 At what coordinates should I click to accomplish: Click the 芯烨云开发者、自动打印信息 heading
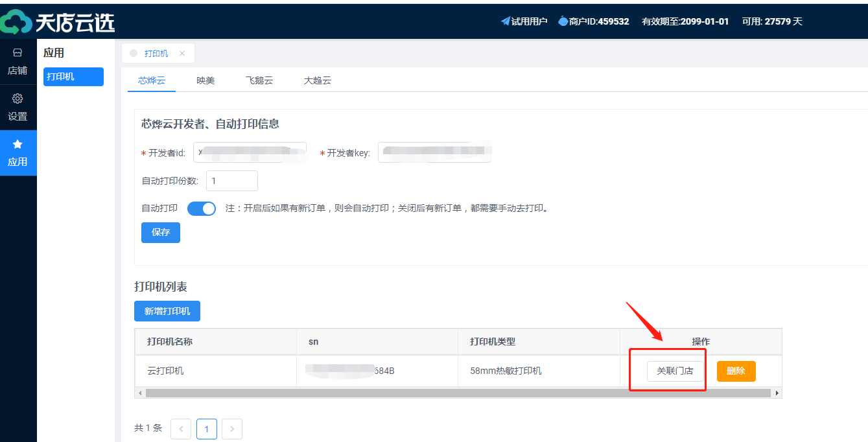point(210,124)
